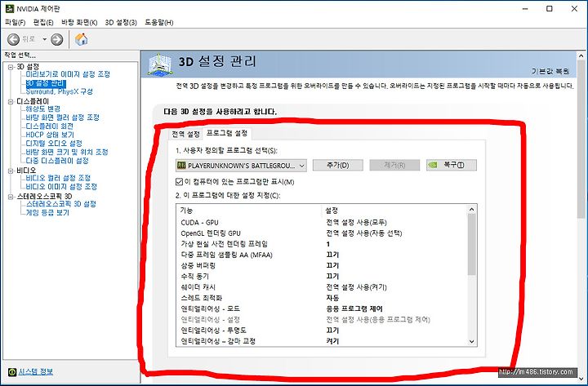The height and width of the screenshot is (386, 588).
Task: Select 바탕 화면 컬러 설정 조정
Action: [63, 118]
